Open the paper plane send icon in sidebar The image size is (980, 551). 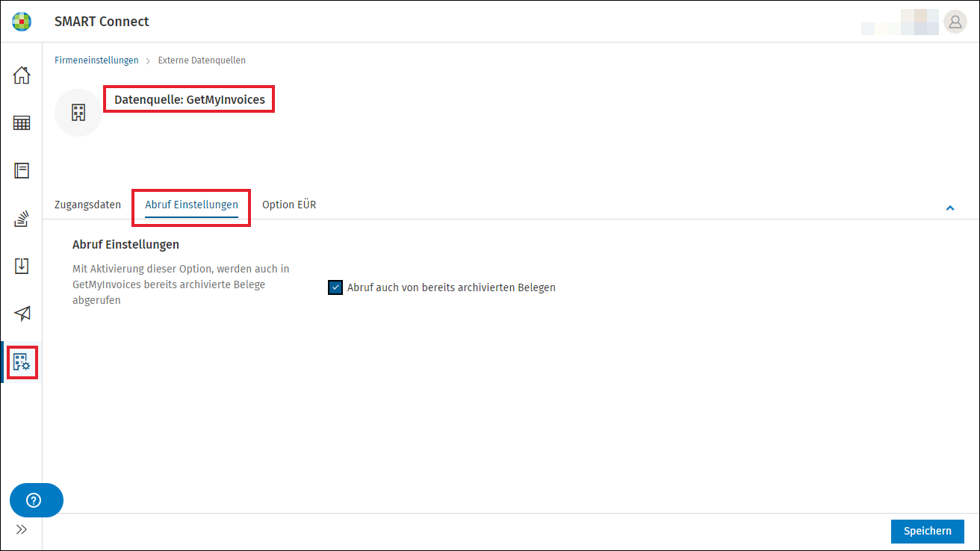coord(22,314)
